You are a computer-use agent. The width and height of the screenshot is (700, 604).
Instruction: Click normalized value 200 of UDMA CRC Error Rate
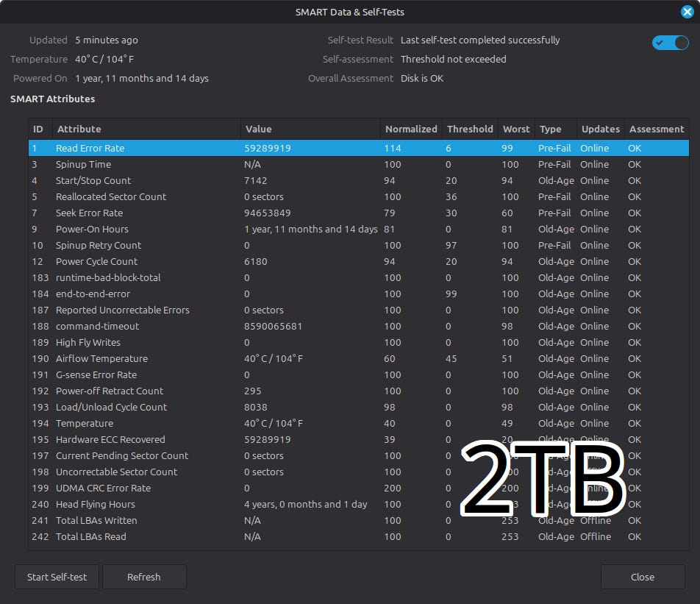(393, 488)
